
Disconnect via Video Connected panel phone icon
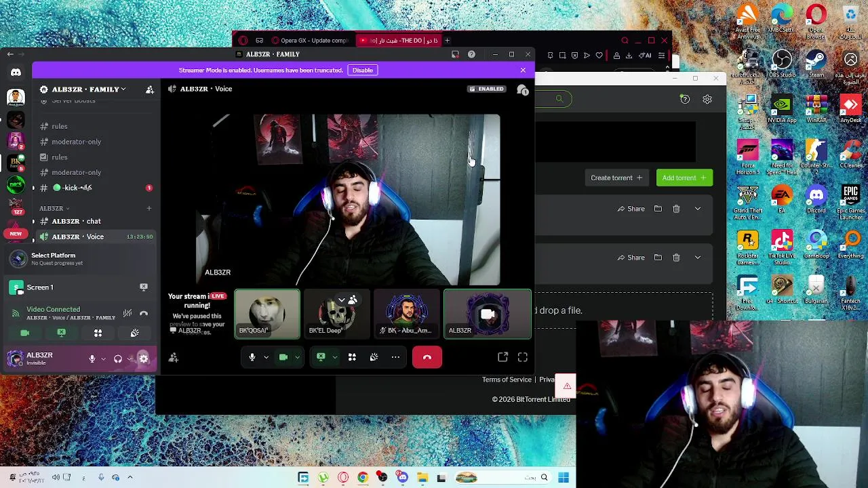[144, 313]
